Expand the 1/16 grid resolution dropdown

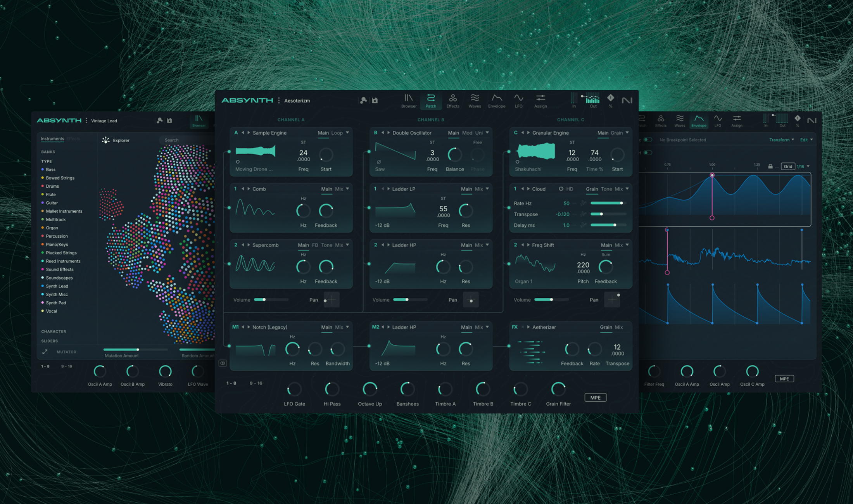point(803,166)
